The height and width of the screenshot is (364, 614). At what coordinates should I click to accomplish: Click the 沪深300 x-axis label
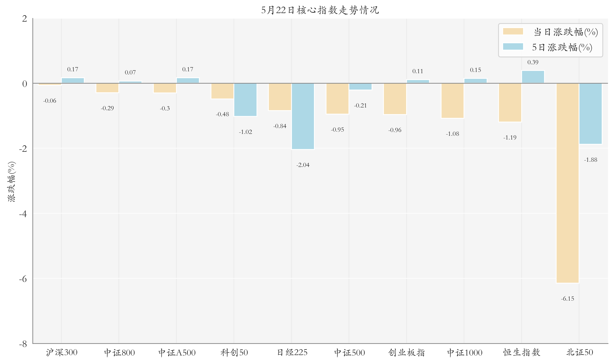pos(62,353)
